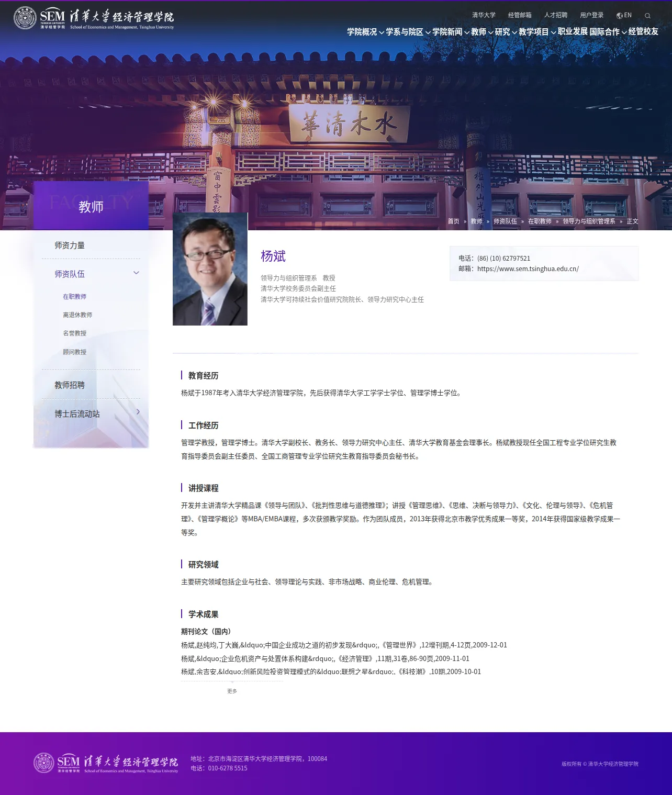Select 教师招聘 in the sidebar
This screenshot has width=672, height=795.
tap(70, 385)
